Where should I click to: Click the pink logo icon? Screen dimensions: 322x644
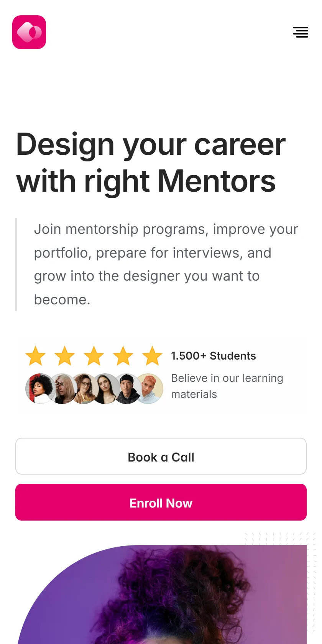click(x=29, y=32)
